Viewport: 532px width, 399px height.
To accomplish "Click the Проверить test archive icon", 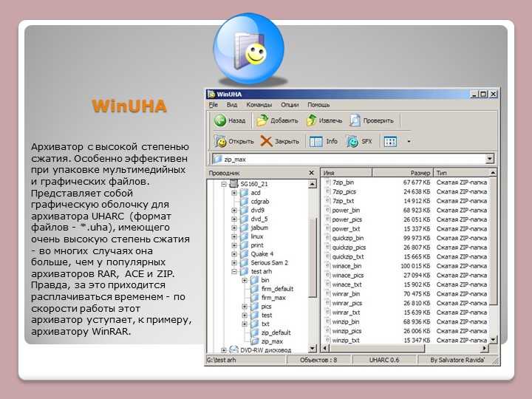I will click(x=355, y=120).
